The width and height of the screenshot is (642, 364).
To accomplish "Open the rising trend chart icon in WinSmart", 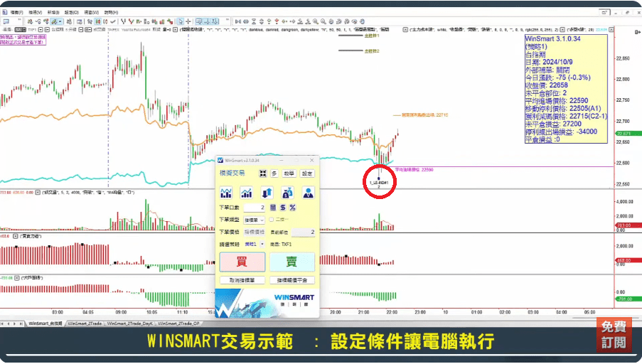I will pos(247,193).
